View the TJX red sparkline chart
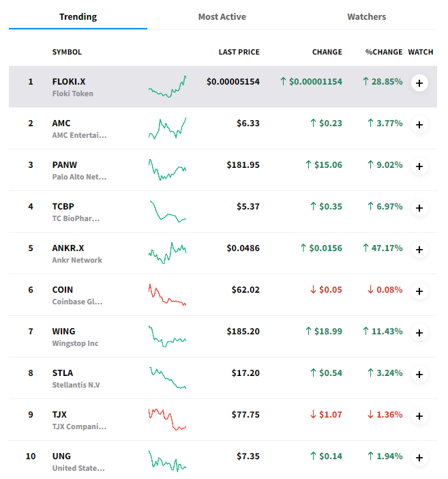 167,420
